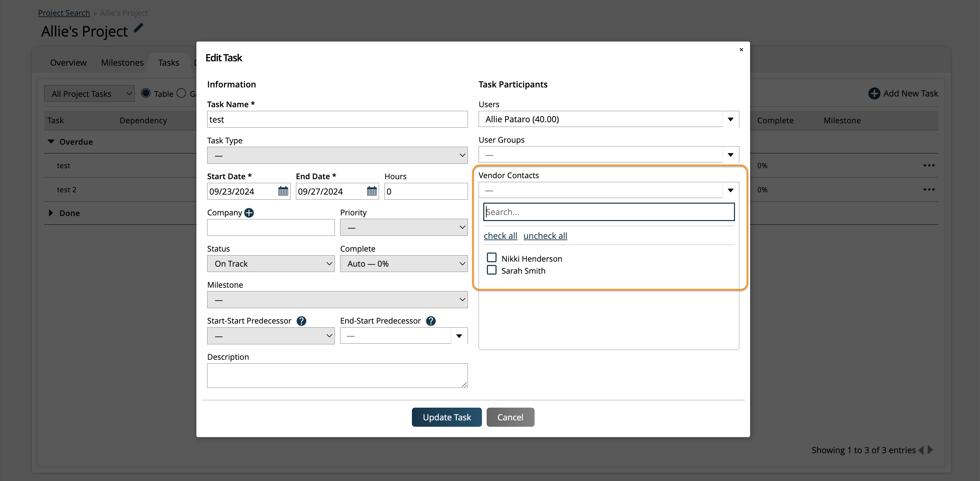The image size is (980, 481).
Task: Check the Nikki Henderson vendor contact
Action: 492,258
